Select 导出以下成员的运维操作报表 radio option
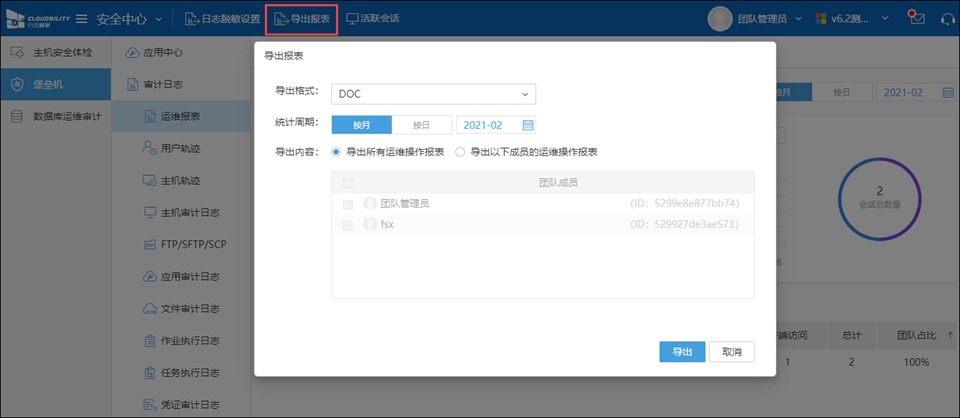This screenshot has width=960, height=418. (460, 152)
